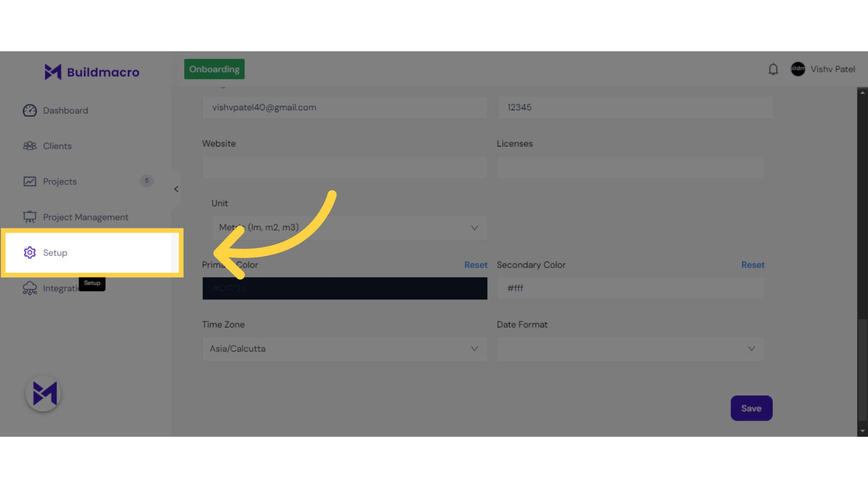868x488 pixels.
Task: Click the Onboarding button
Action: point(214,69)
